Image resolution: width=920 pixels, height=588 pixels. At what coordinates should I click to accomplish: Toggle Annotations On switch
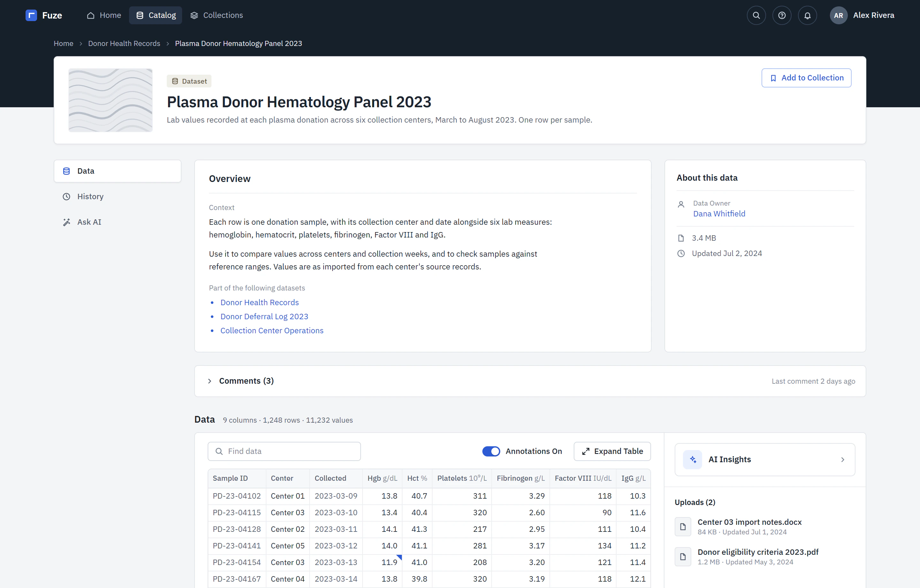click(491, 451)
